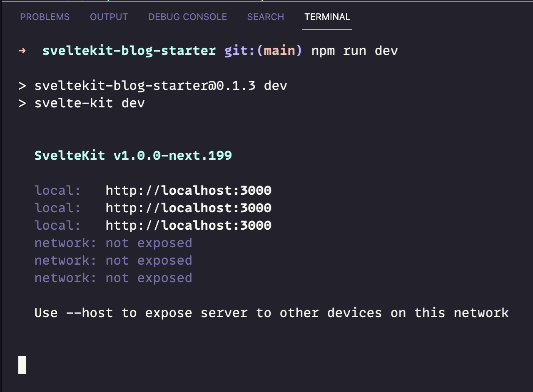Click the first 'network: not exposed' line
533x392 pixels.
click(x=113, y=243)
